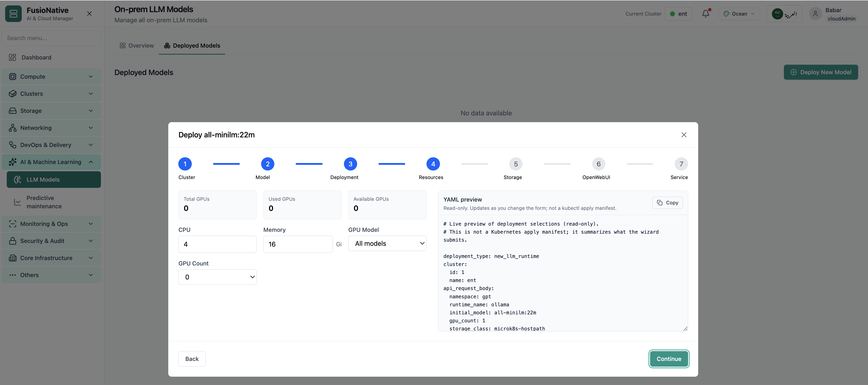Click the Continue button
This screenshot has height=385, width=868.
pyautogui.click(x=668, y=359)
